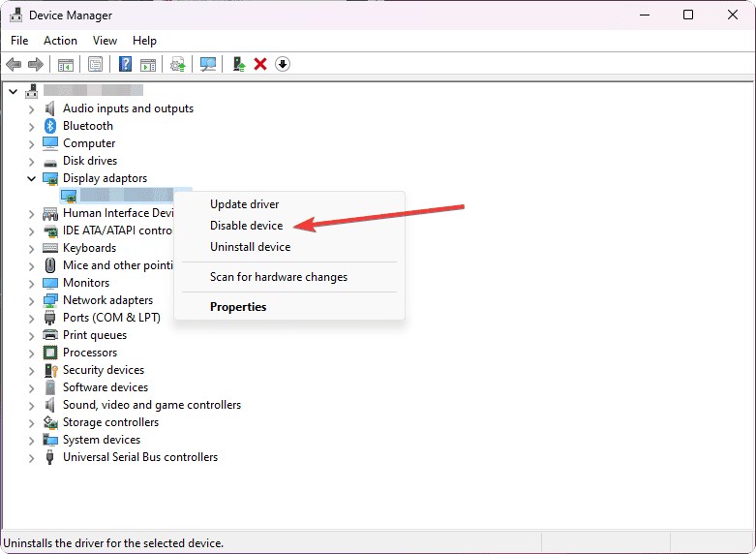This screenshot has width=756, height=554.
Task: Expand the Bluetooth category chevron
Action: 31,127
